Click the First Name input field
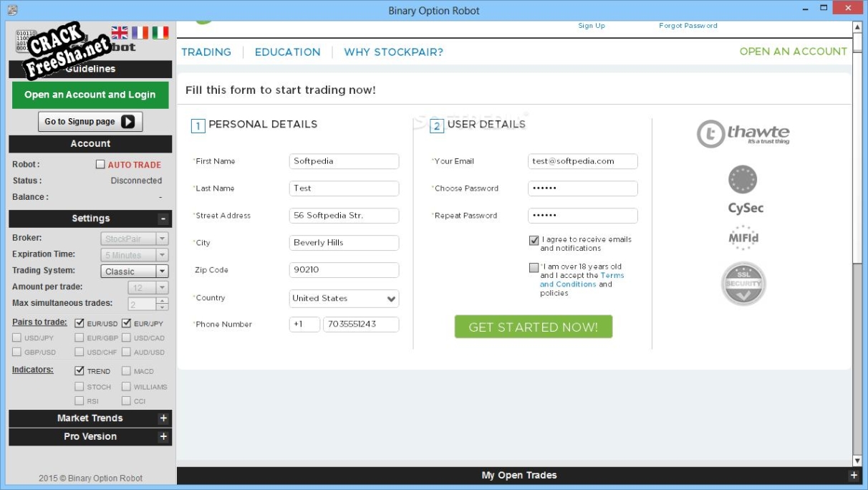 click(344, 161)
